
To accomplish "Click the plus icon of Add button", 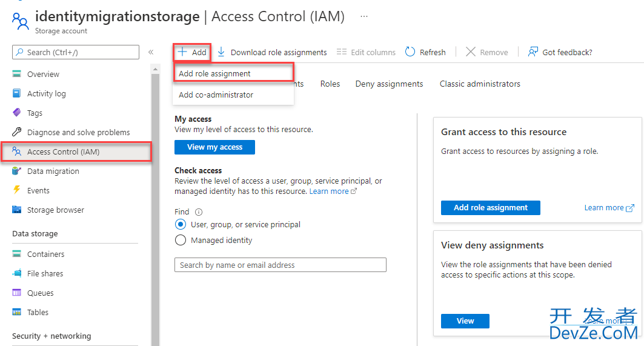I will 182,52.
